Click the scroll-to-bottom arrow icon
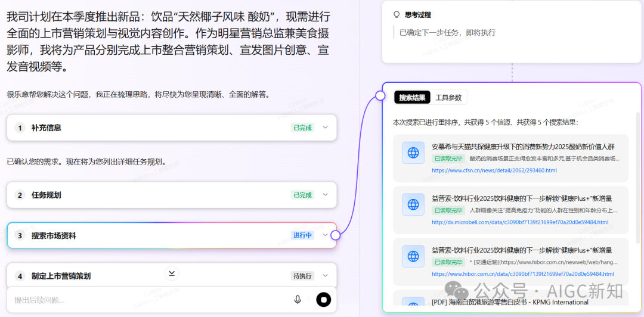Screen dimensions: 644x317 pyautogui.click(x=172, y=274)
